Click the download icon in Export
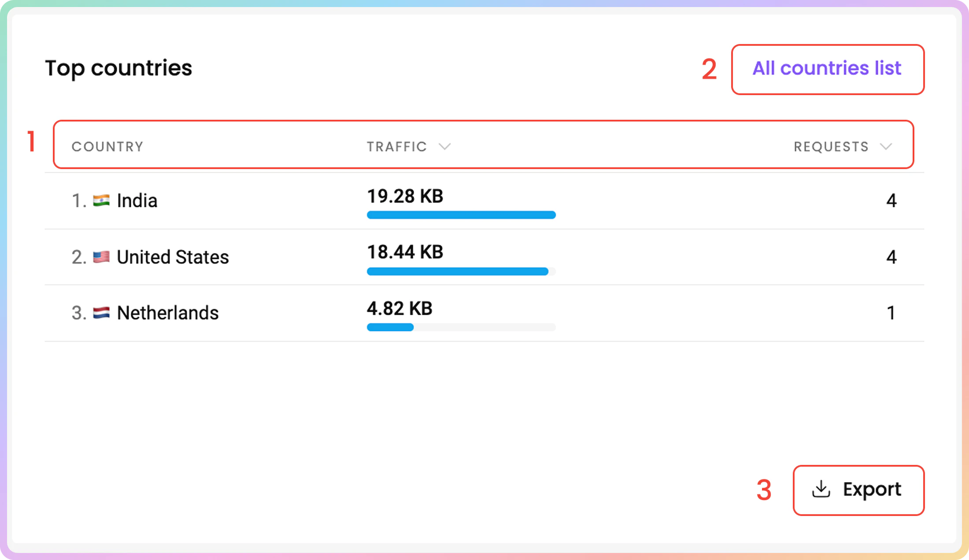 tap(821, 489)
